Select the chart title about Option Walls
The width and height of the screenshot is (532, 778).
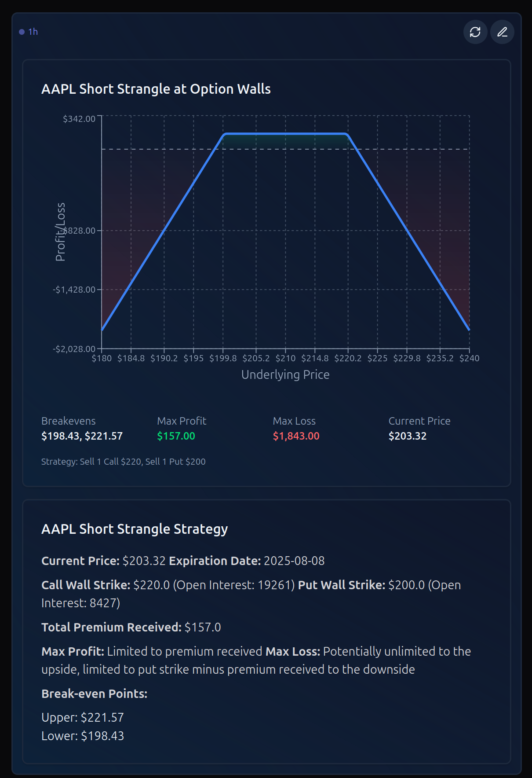(156, 89)
